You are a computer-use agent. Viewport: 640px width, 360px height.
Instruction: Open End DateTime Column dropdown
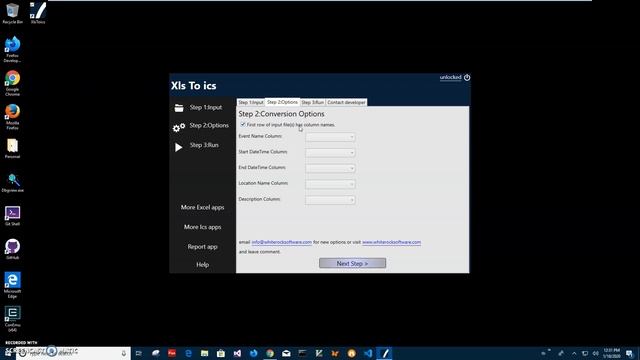330,169
